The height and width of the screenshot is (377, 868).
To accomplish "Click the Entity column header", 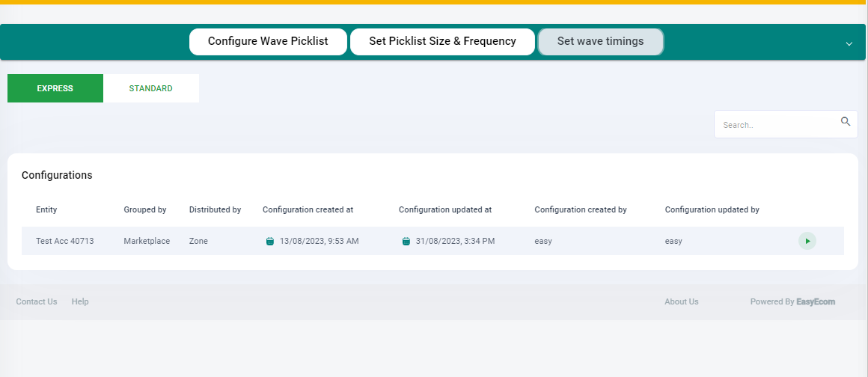I will tap(46, 209).
